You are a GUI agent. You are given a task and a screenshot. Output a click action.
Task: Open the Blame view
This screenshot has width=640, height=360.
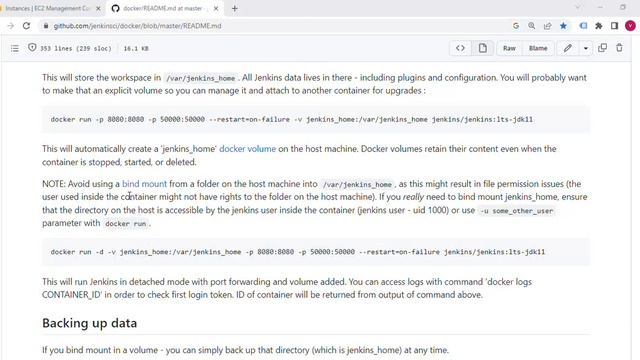pyautogui.click(x=538, y=48)
